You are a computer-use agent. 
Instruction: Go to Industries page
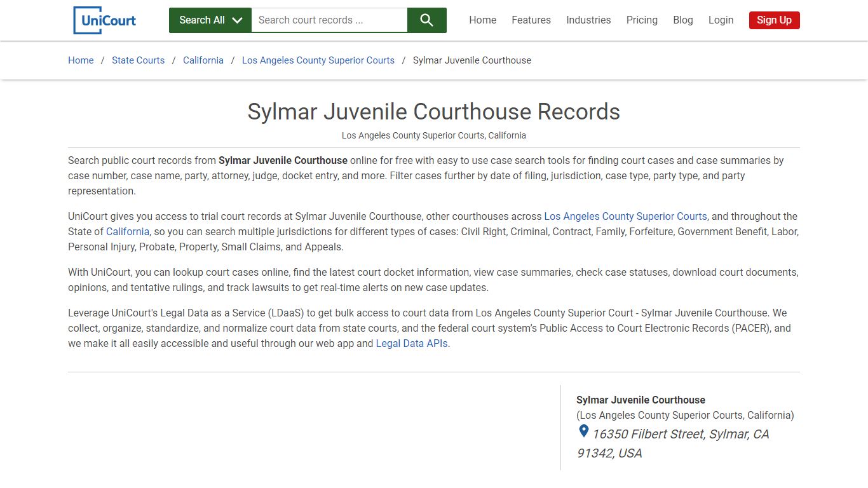(x=588, y=20)
